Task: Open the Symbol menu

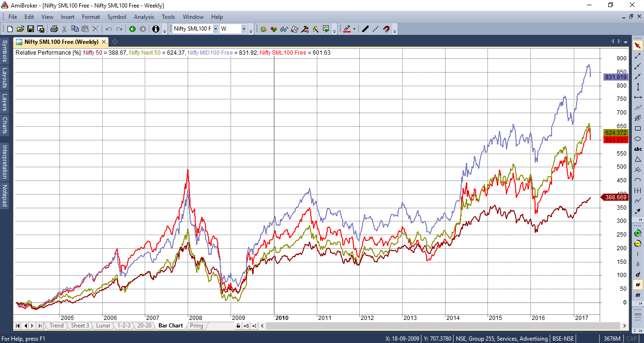Action: point(117,16)
